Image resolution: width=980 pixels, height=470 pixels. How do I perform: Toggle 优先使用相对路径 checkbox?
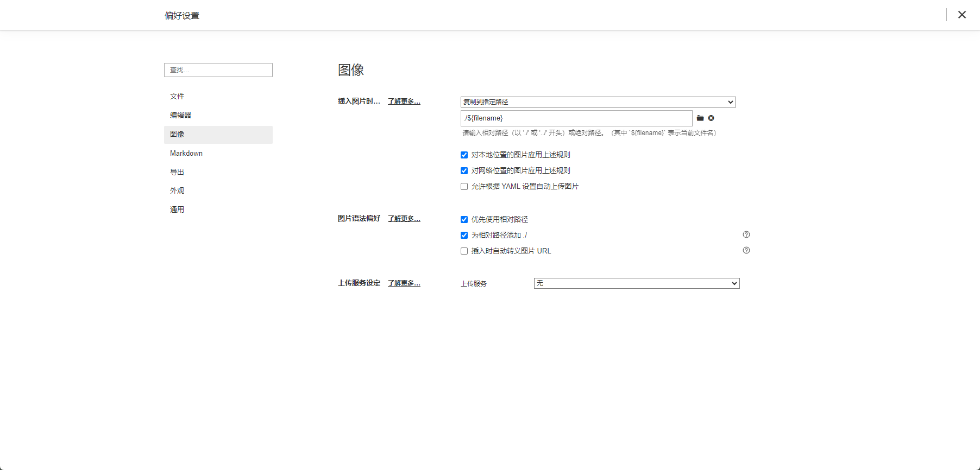[464, 220]
